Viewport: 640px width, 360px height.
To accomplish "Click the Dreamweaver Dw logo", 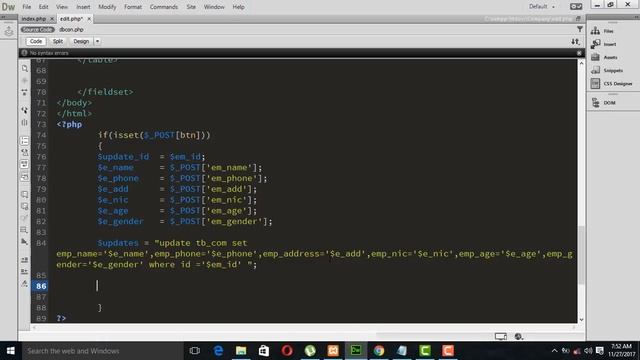I will (8, 7).
